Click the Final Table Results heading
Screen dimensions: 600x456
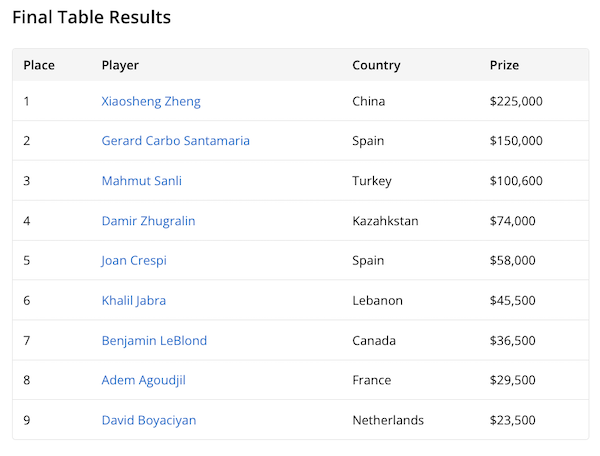point(91,18)
